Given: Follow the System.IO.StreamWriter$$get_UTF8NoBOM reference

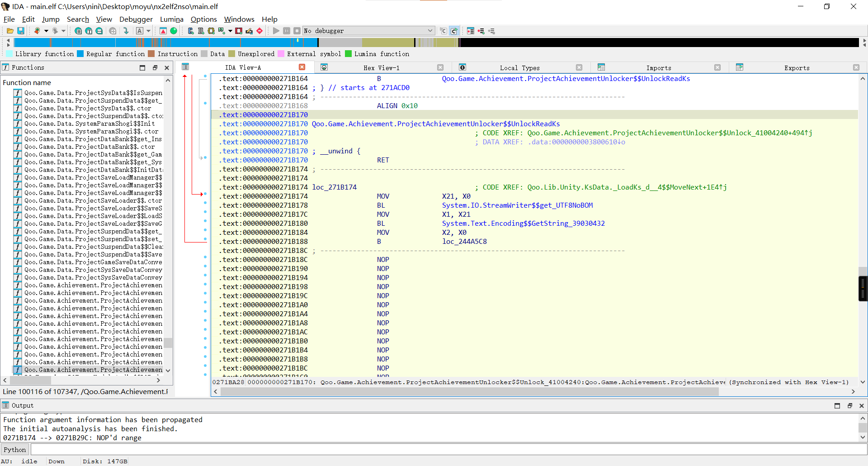Looking at the screenshot, I should click(x=517, y=205).
